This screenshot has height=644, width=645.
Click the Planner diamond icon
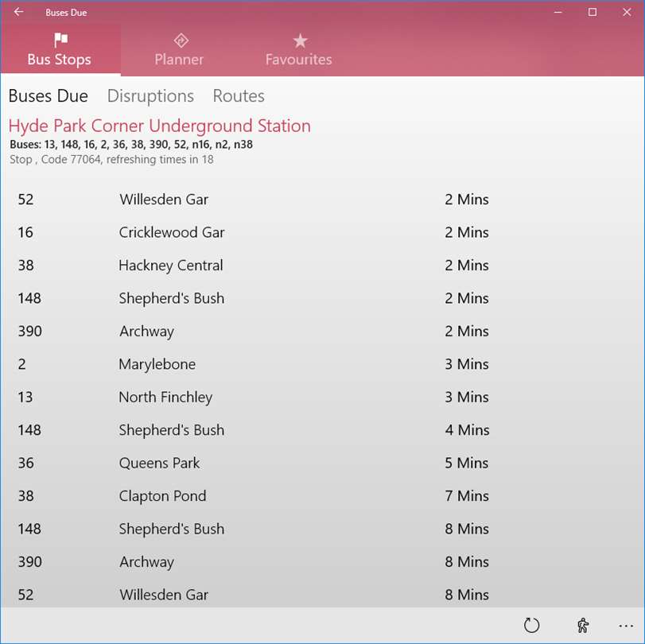click(x=181, y=41)
